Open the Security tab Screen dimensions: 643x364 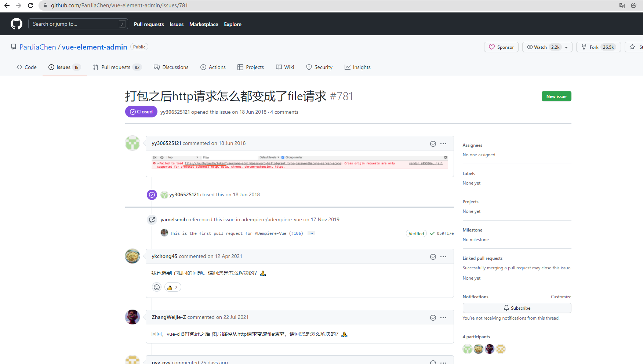point(319,67)
